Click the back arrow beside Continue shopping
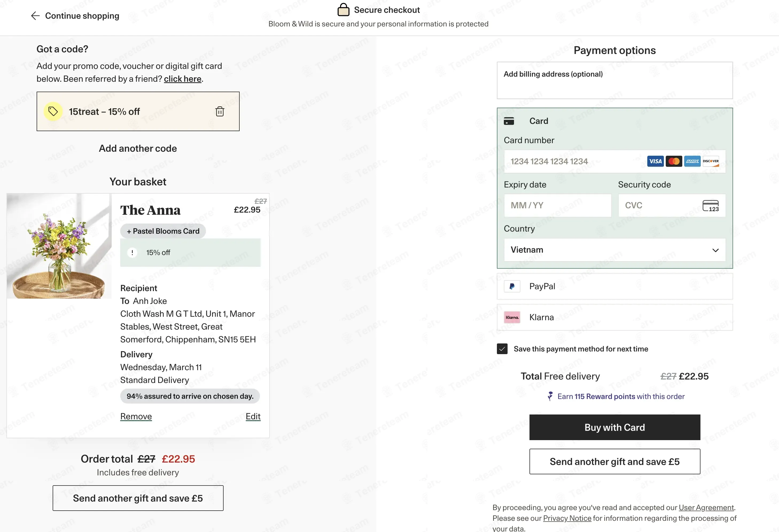The width and height of the screenshot is (779, 532). tap(35, 16)
